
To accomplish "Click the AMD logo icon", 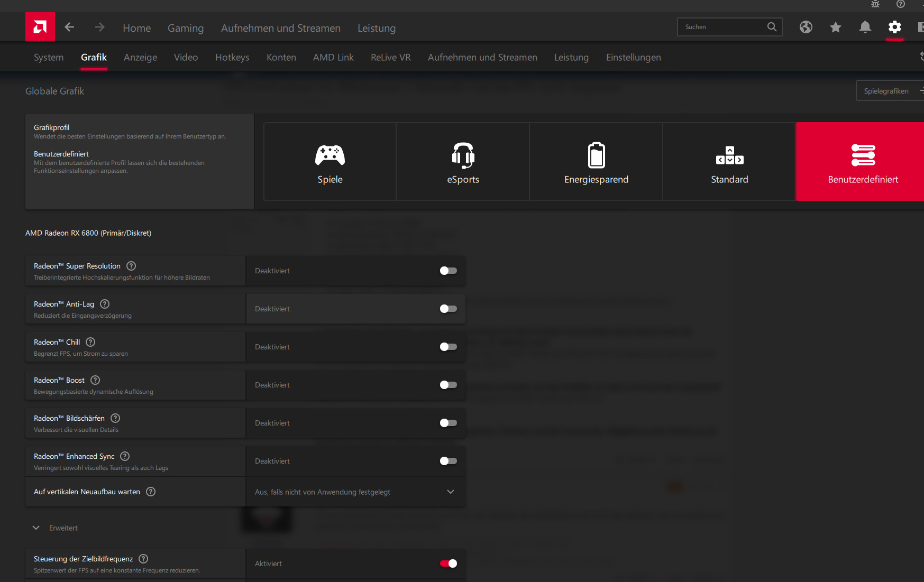I will point(40,27).
